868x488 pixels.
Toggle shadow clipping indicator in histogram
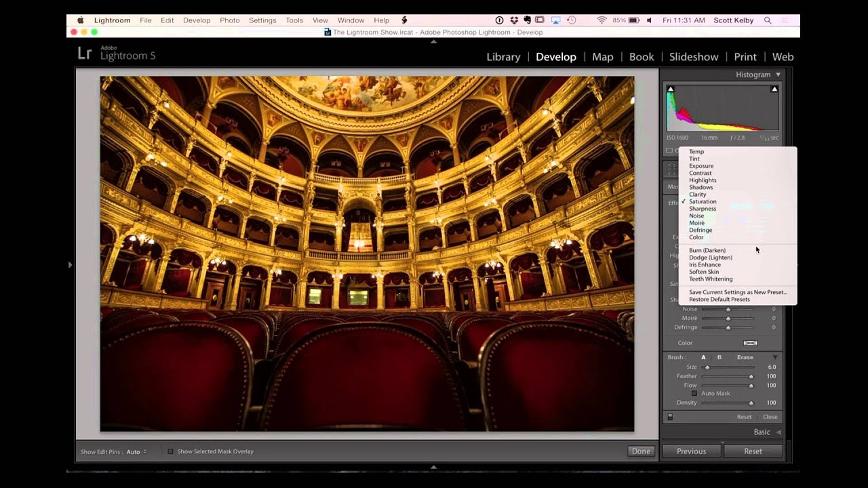671,89
